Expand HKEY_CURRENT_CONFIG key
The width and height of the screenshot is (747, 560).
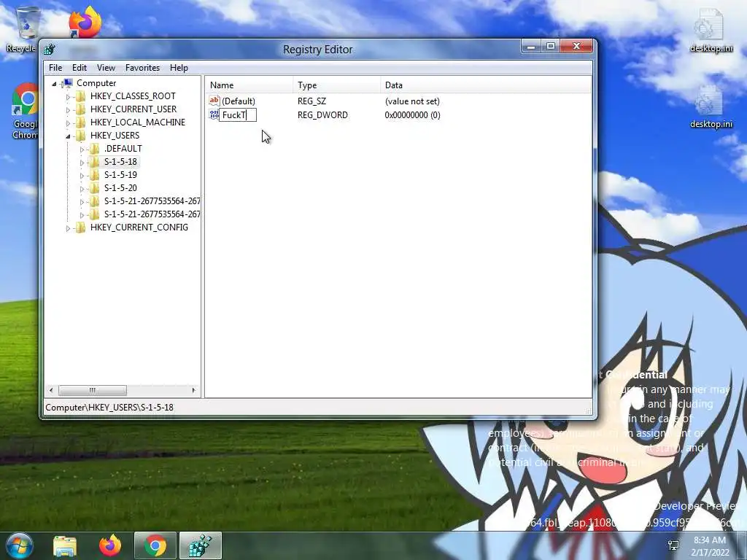[68, 228]
